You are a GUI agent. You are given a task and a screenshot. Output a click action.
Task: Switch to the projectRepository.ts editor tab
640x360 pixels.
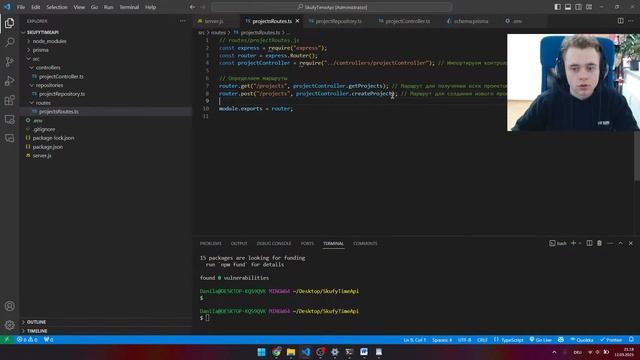coord(338,21)
